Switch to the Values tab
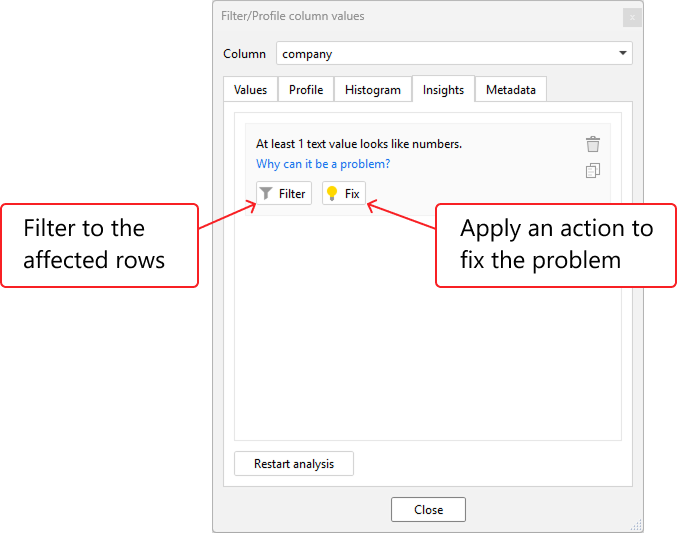 coord(250,90)
